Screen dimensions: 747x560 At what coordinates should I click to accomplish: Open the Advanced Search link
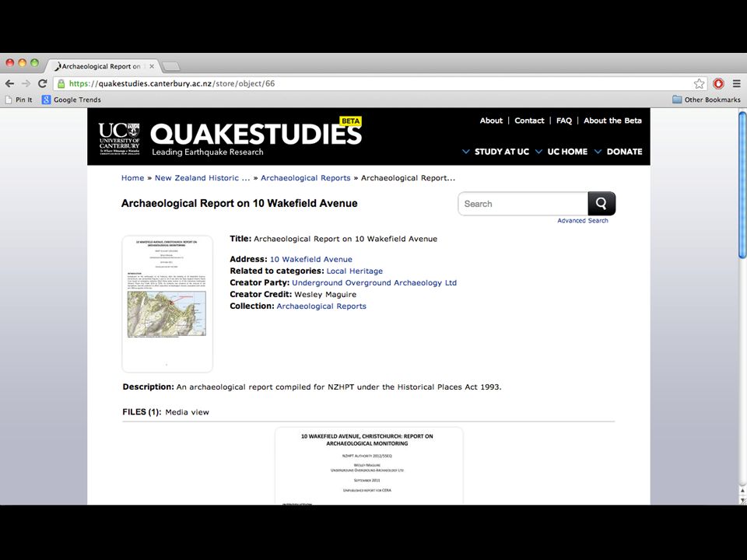(583, 220)
